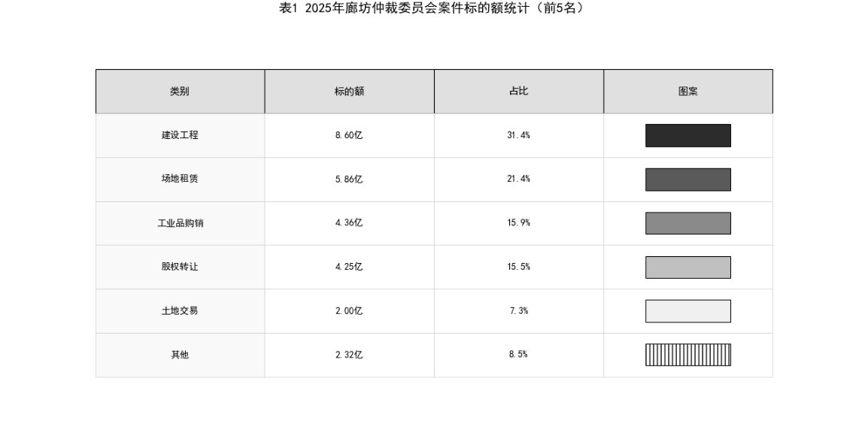Click the 图案 column header
The height and width of the screenshot is (423, 868).
tap(687, 92)
